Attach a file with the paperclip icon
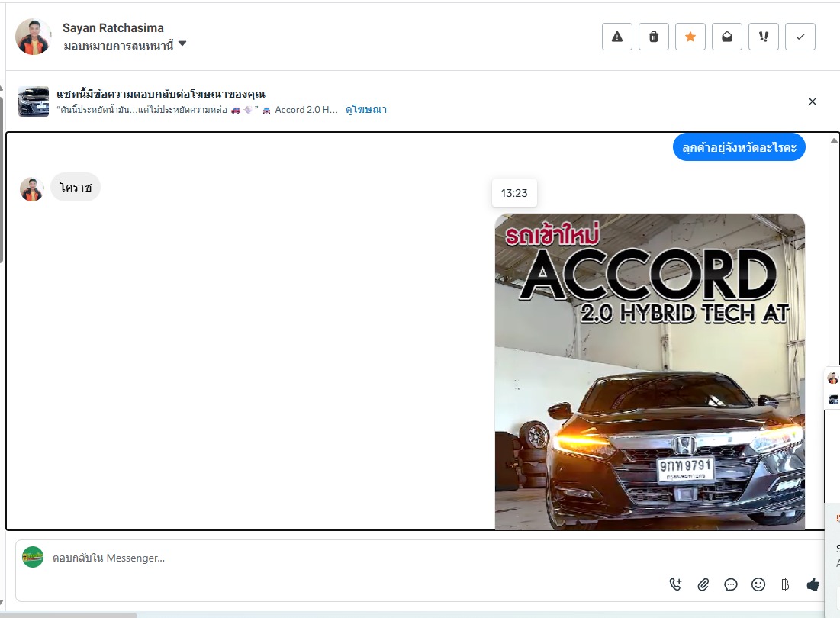The image size is (840, 618). pyautogui.click(x=703, y=584)
